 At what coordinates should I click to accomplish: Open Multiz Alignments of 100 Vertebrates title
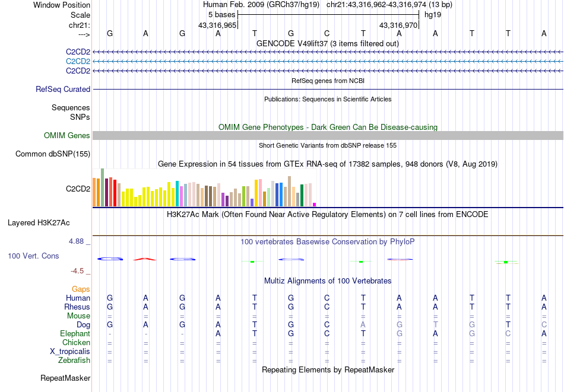[x=328, y=281]
